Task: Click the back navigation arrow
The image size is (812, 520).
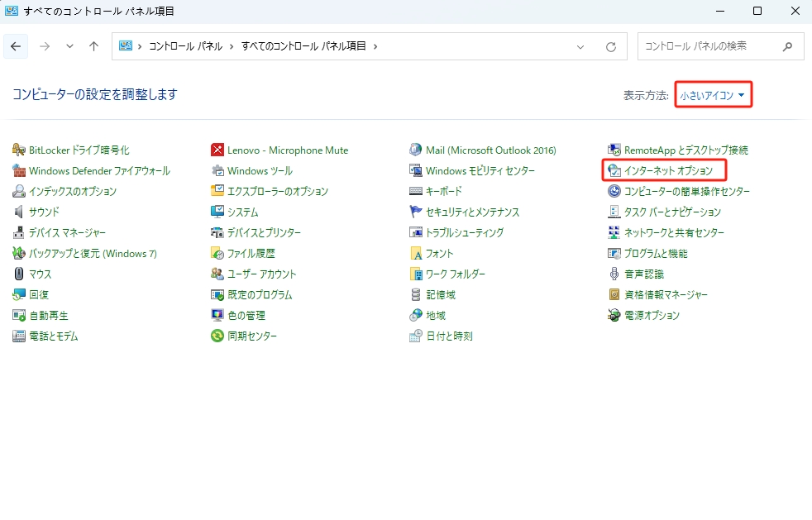Action: (16, 46)
